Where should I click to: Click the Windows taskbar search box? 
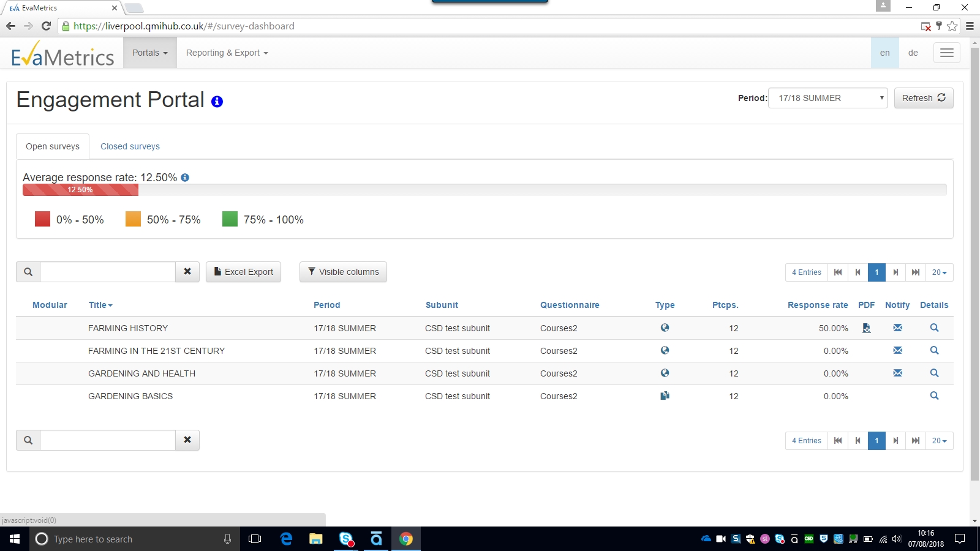pos(135,539)
